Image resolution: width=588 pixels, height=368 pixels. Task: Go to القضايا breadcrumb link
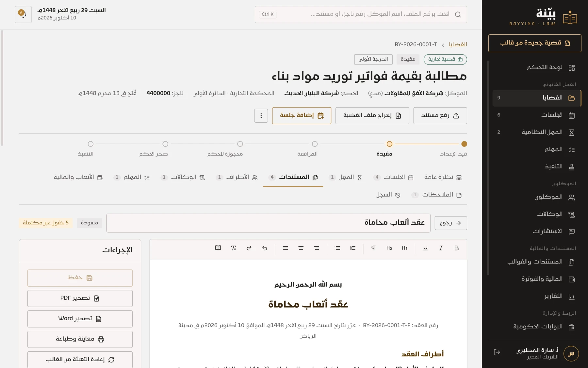(x=458, y=44)
